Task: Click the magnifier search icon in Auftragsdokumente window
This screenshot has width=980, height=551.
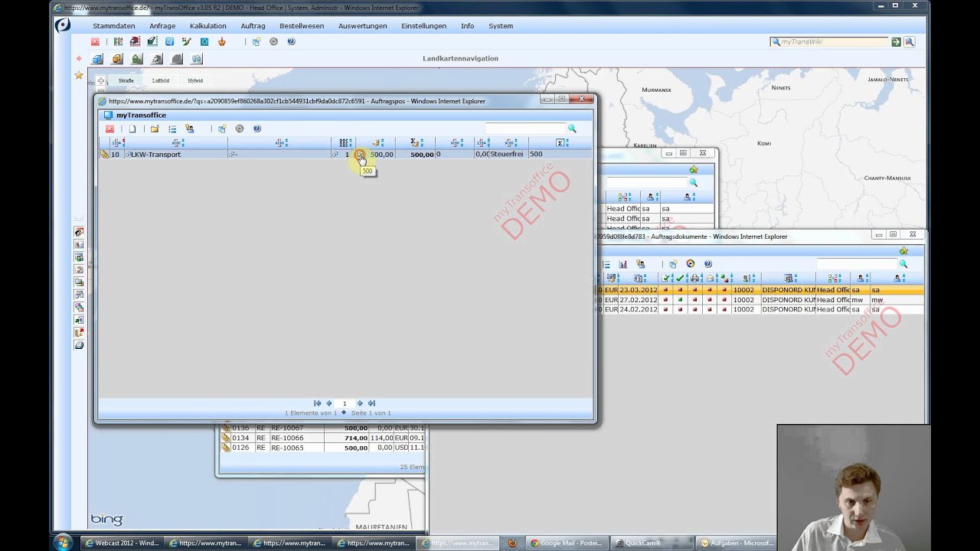Action: pyautogui.click(x=903, y=264)
